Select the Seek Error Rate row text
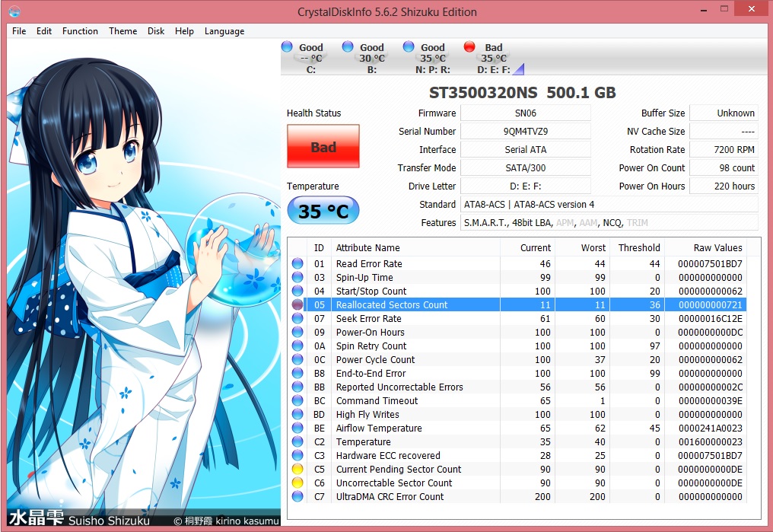 click(369, 318)
